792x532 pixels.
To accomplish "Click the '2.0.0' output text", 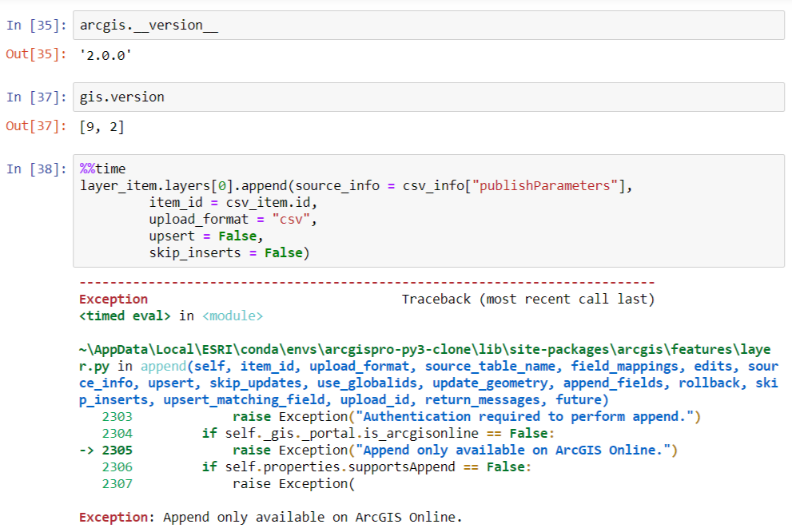I will [x=105, y=54].
